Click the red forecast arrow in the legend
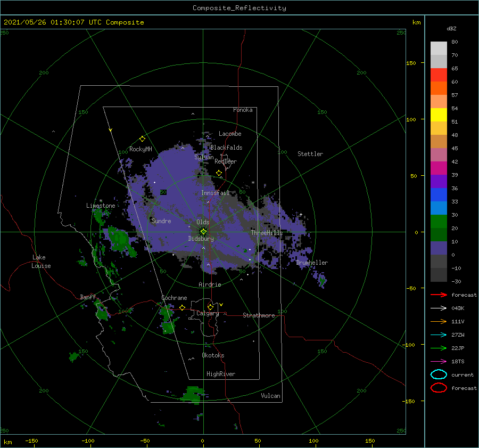 tap(439, 295)
